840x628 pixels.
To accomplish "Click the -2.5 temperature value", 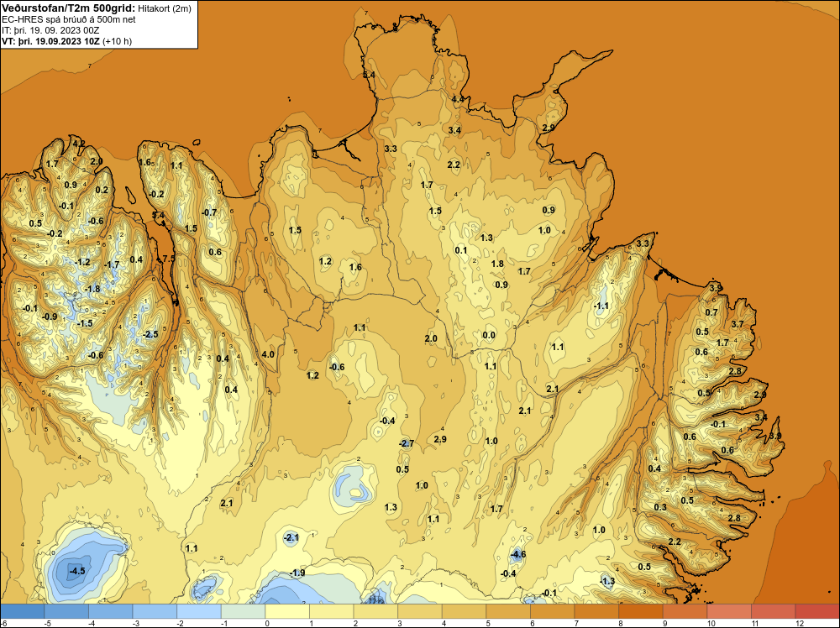I will (x=150, y=334).
